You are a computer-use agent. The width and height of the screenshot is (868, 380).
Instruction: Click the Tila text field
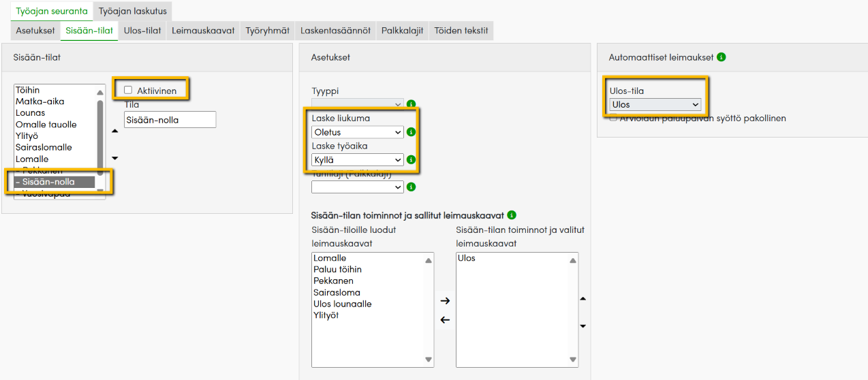(170, 120)
